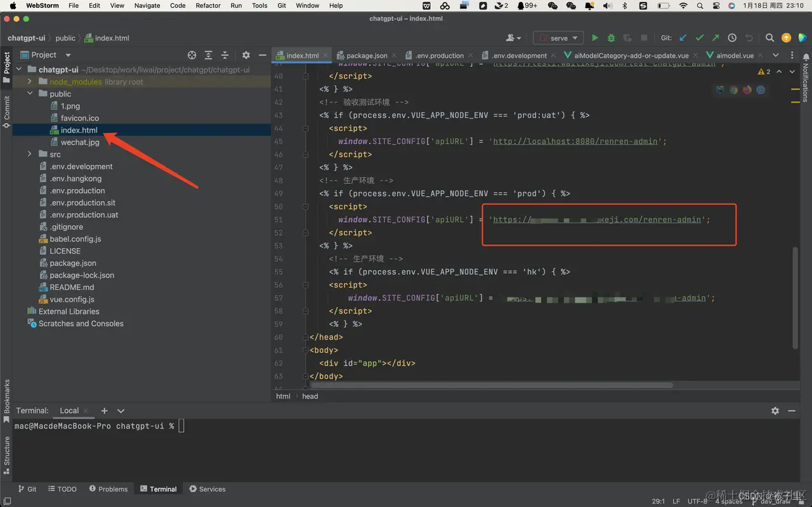Click the macOS Wi-Fi menu bar icon

[683, 6]
